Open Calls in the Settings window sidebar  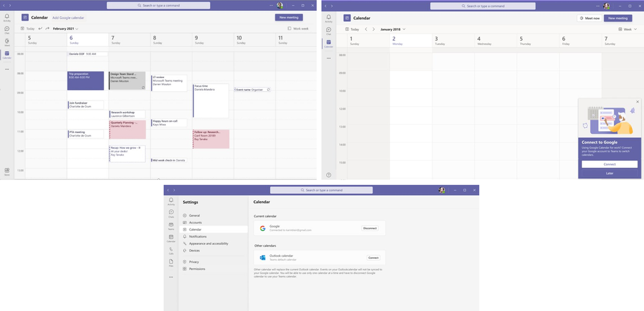point(171,250)
